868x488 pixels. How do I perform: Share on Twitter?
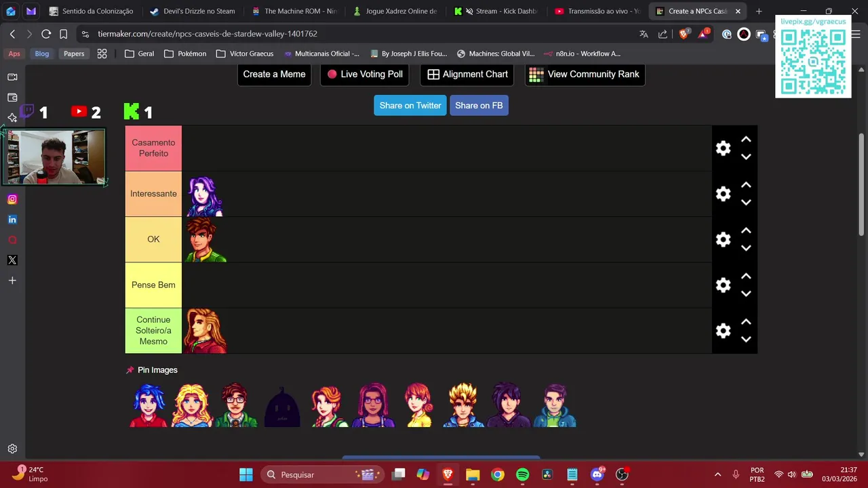410,105
